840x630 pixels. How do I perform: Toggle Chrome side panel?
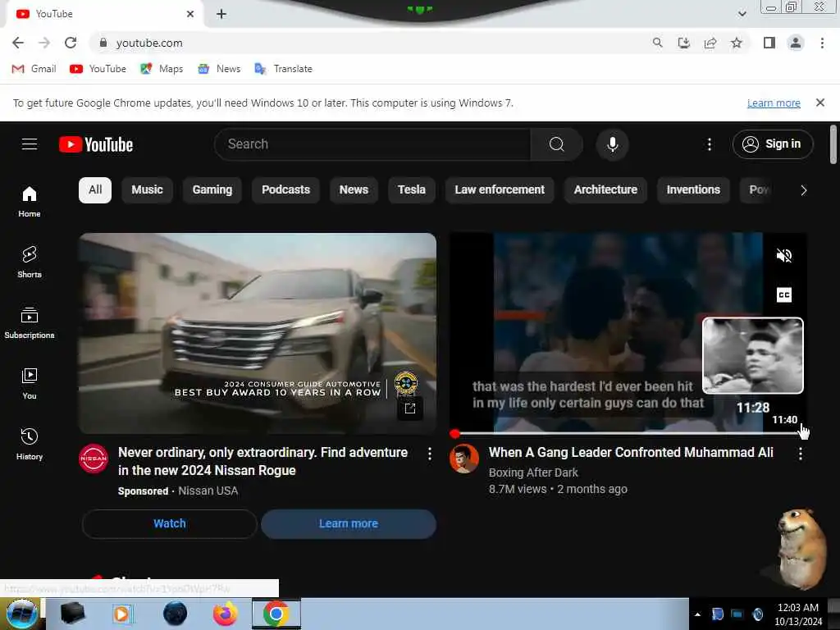[769, 43]
